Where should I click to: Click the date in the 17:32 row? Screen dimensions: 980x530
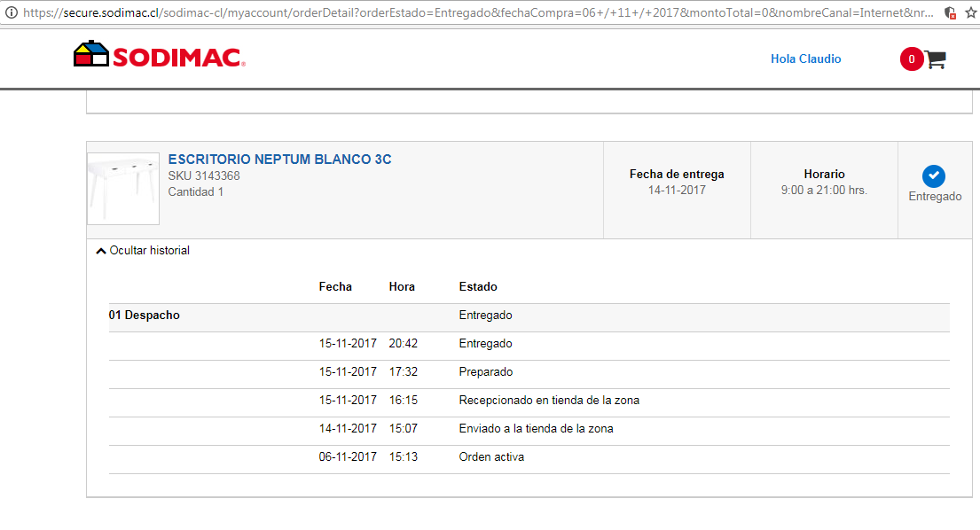click(348, 371)
